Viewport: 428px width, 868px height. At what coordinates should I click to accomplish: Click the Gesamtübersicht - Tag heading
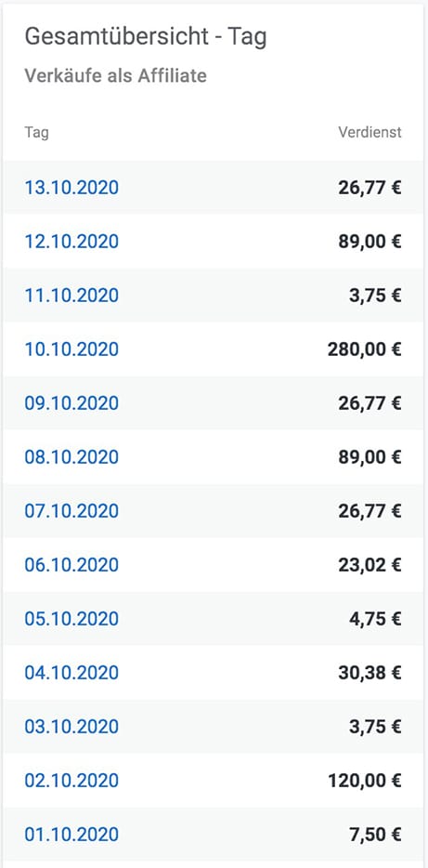146,37
